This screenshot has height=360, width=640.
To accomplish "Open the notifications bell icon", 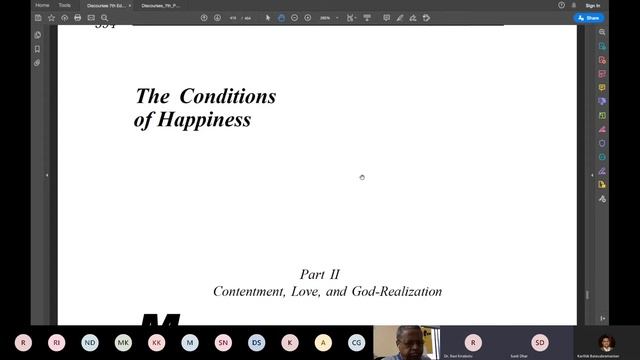I will pyautogui.click(x=574, y=5).
